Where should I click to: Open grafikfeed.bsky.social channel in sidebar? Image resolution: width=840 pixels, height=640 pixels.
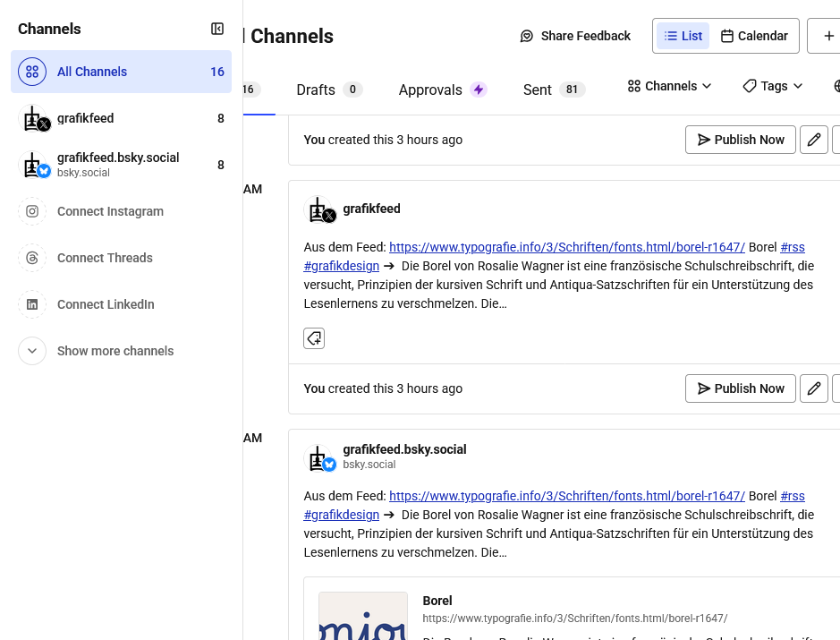[x=121, y=165]
